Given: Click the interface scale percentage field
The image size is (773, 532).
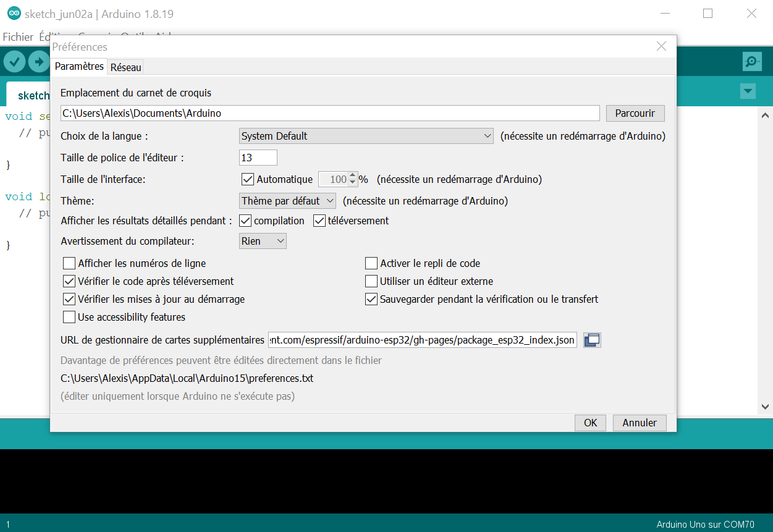Looking at the screenshot, I should click(x=334, y=180).
